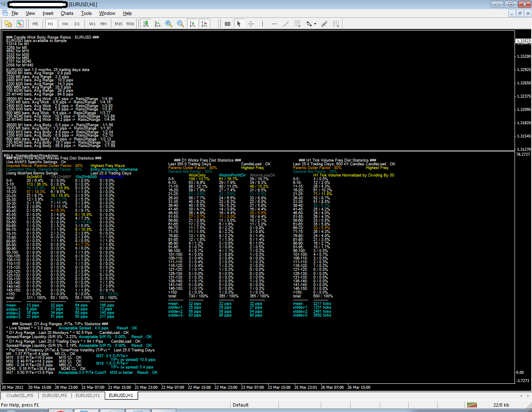Toggle the chart shift button
The image size is (532, 412).
coord(204,24)
